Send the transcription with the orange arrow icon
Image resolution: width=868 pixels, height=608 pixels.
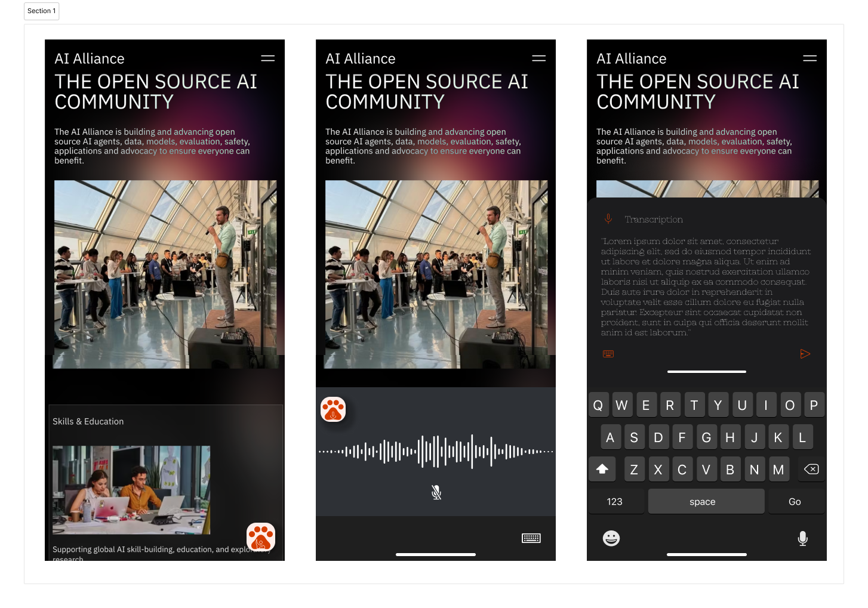tap(805, 354)
